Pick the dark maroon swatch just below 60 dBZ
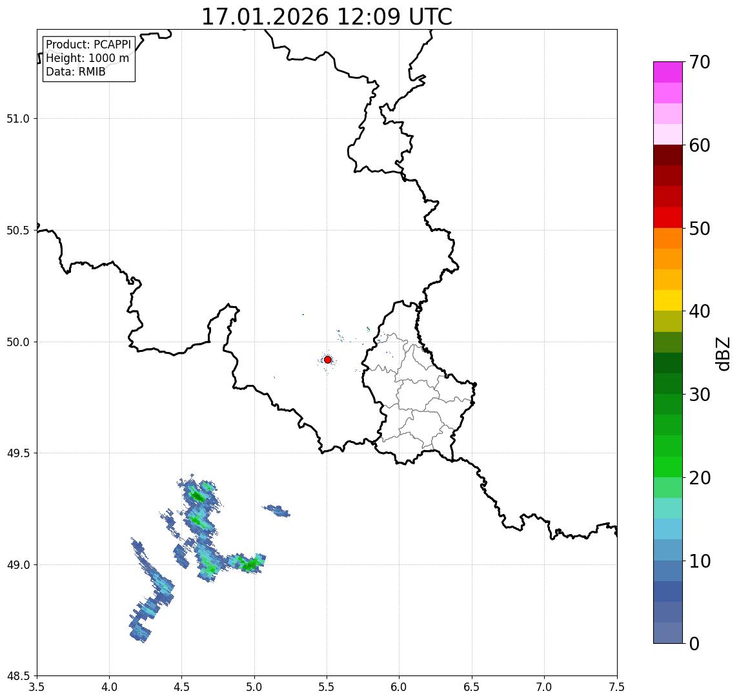The image size is (739, 700). click(x=668, y=155)
